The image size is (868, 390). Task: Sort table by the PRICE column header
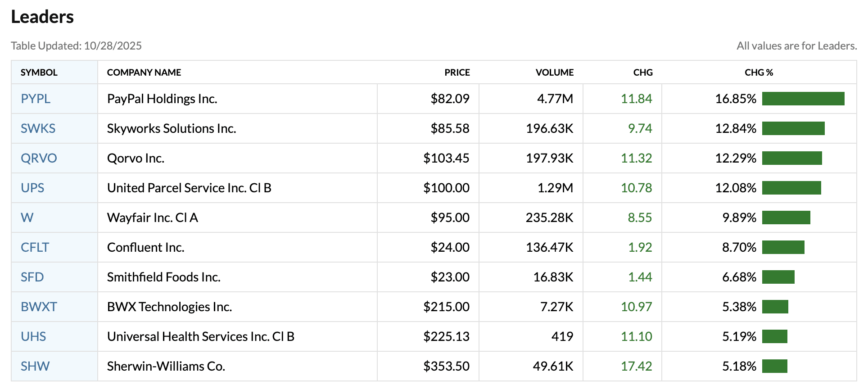click(x=457, y=72)
